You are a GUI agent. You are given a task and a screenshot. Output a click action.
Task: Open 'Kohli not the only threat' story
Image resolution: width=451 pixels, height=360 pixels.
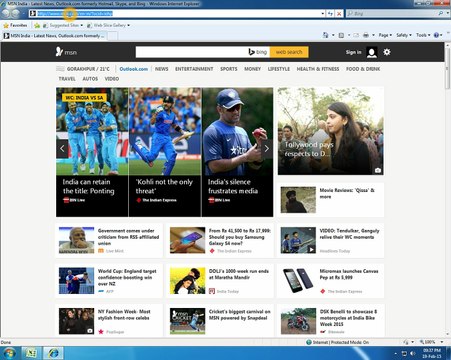[164, 187]
